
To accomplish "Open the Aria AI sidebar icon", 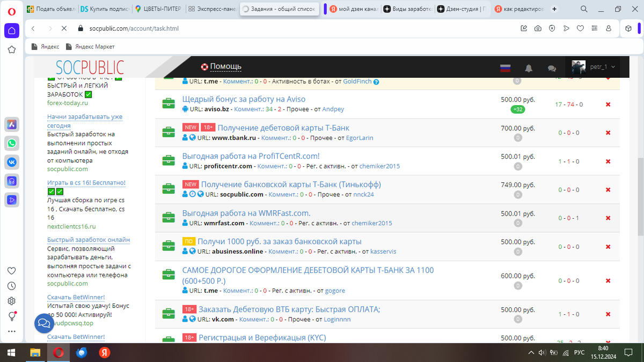I will coord(12,124).
